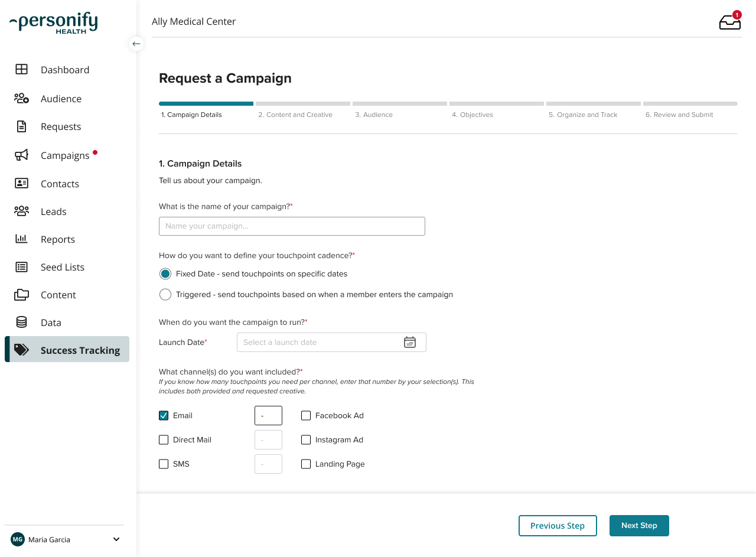Click the SMS touchpoint count field
Screen dimensions: 756x557
point(268,464)
